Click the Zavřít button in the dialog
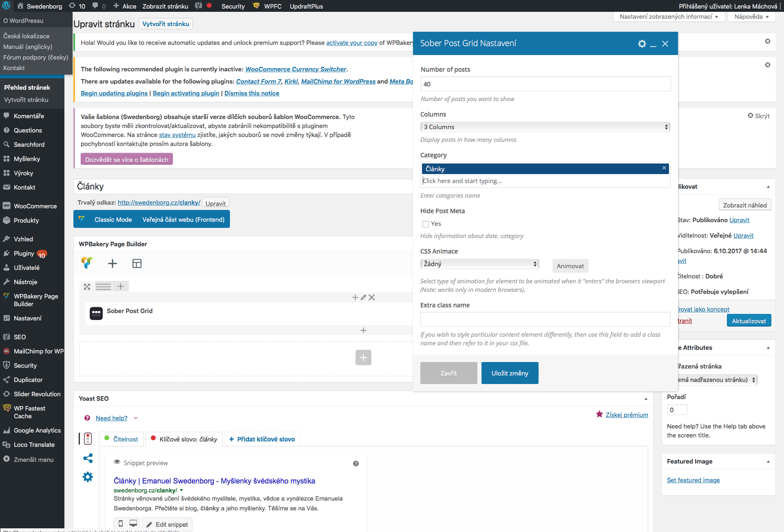This screenshot has height=532, width=784. click(x=448, y=373)
